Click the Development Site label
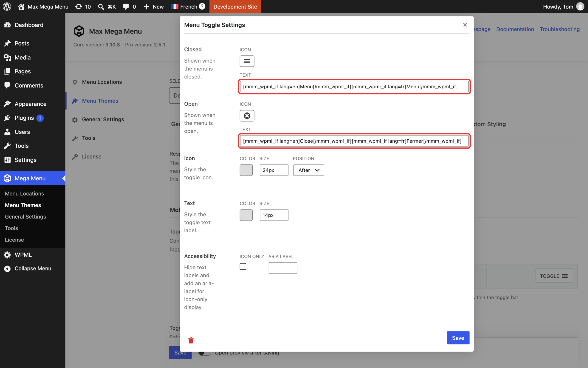This screenshot has height=368, width=588. (x=235, y=7)
